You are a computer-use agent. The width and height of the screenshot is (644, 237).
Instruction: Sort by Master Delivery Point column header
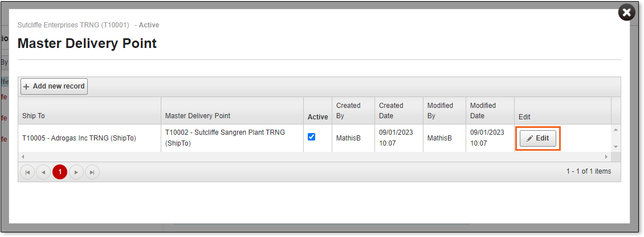pyautogui.click(x=198, y=116)
